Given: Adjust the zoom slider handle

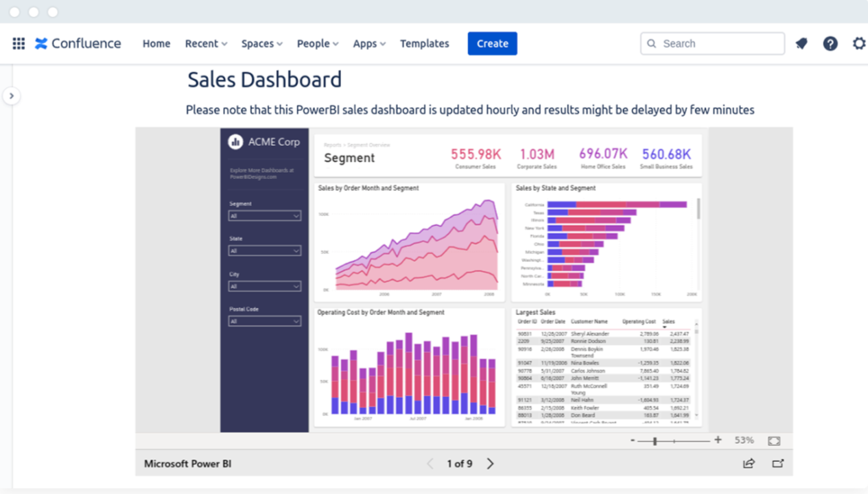Looking at the screenshot, I should coord(655,440).
